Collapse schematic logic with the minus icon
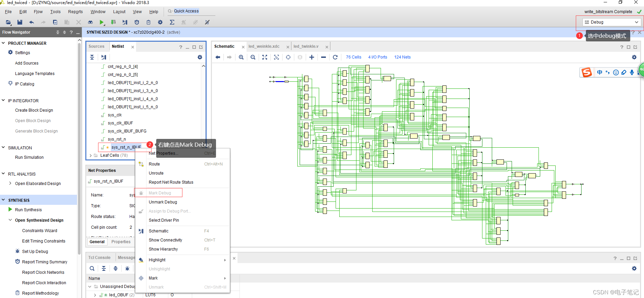 point(324,57)
